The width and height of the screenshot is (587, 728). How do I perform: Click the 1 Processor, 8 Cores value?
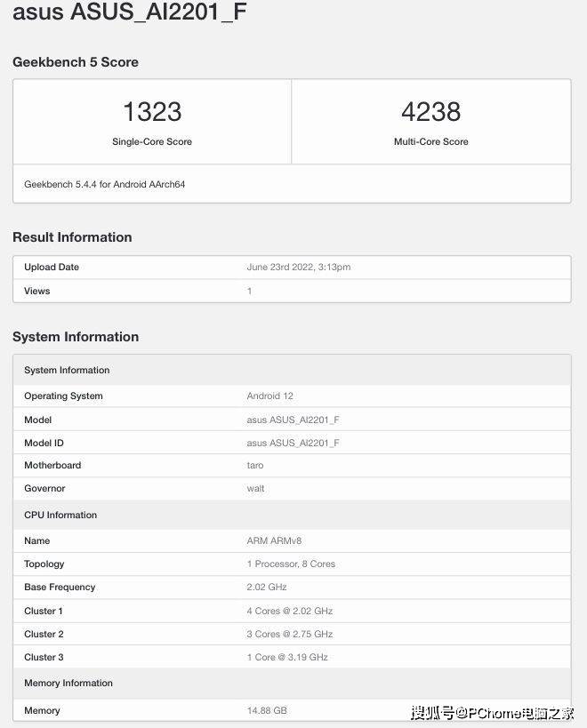[291, 564]
